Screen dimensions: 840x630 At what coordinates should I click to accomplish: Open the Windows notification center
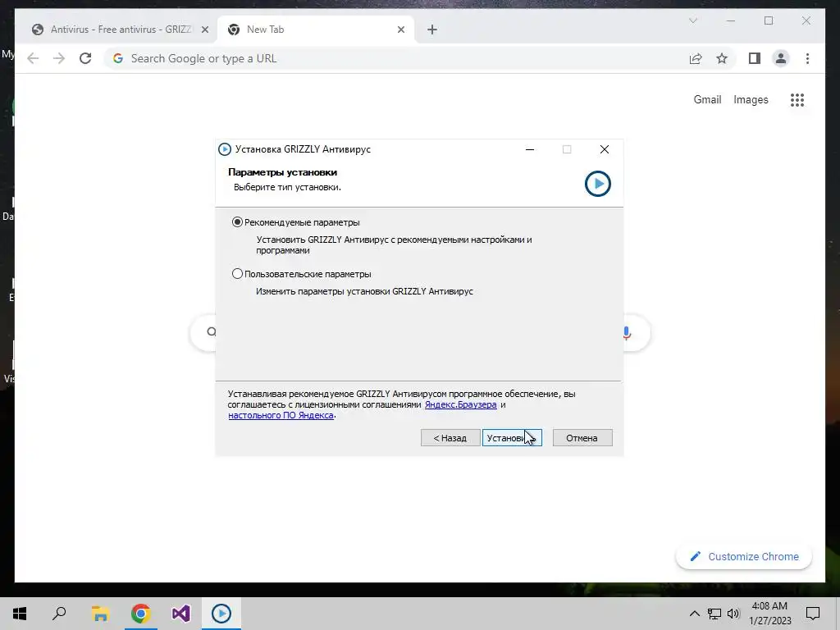click(x=813, y=614)
